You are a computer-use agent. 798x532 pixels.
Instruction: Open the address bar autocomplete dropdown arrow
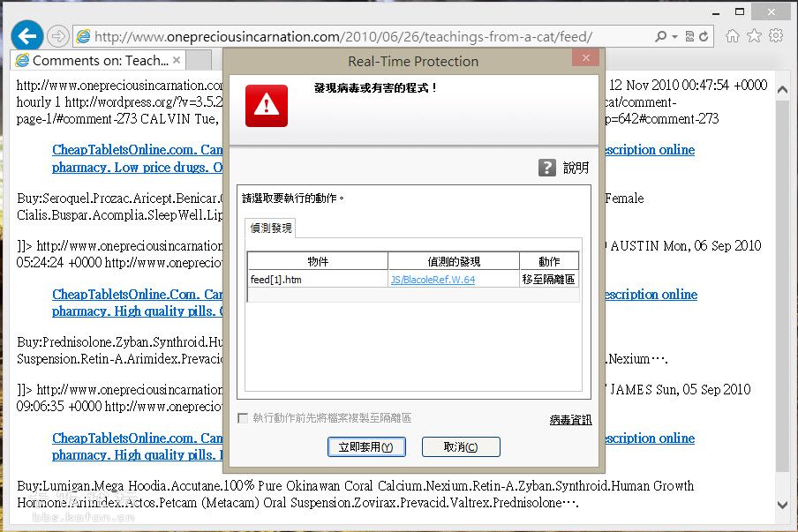[674, 37]
